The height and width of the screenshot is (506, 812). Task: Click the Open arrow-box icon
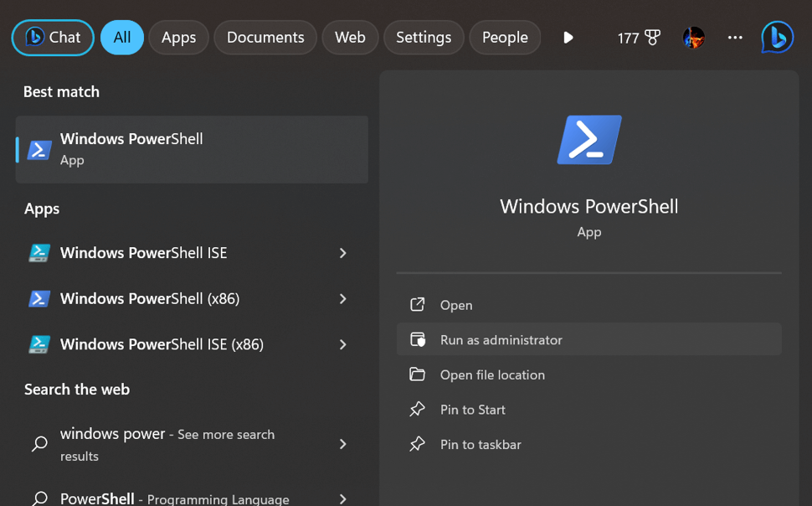click(x=418, y=304)
